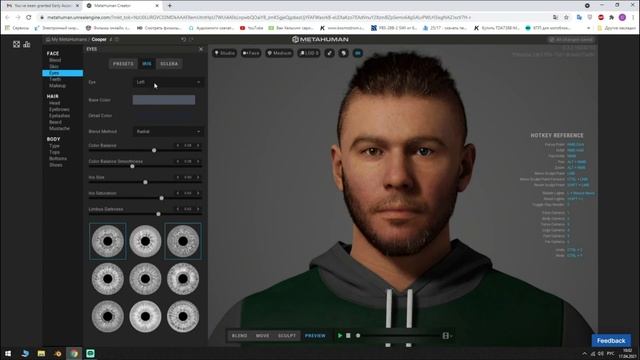This screenshot has width=640, height=360.
Task: Open the LOD 0 level dropdown
Action: [309, 53]
